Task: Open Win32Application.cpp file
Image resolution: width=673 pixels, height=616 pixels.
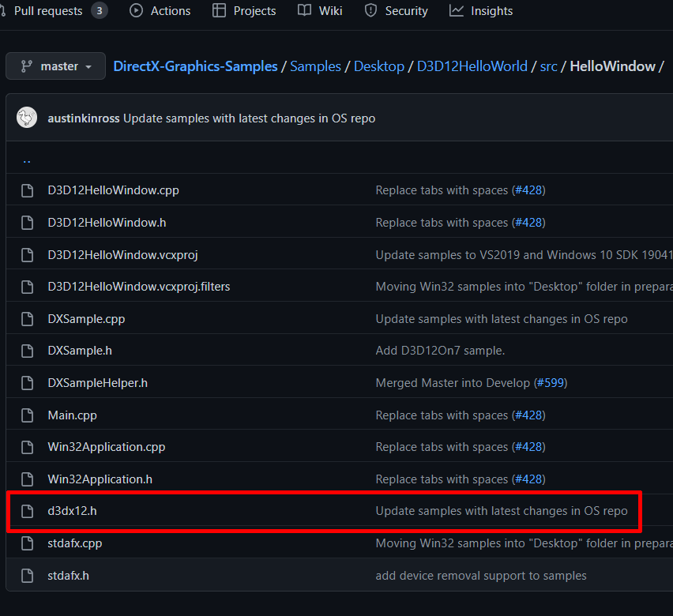Action: click(107, 447)
